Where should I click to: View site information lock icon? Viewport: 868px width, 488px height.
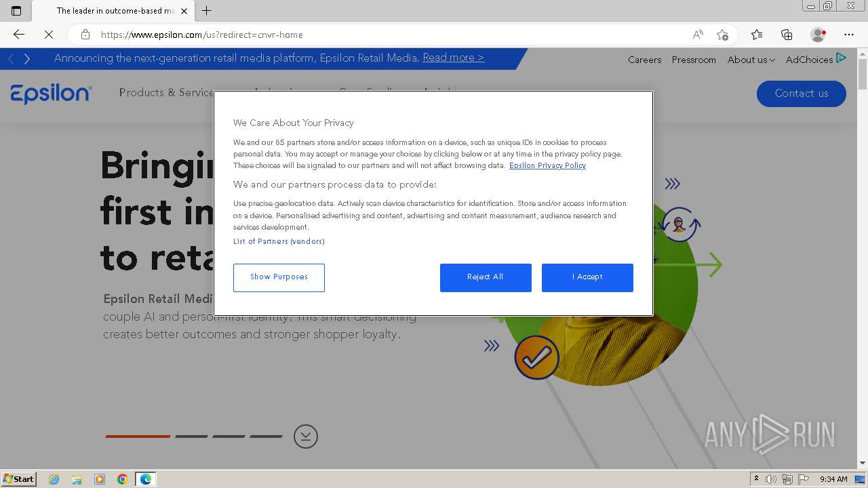pyautogui.click(x=85, y=35)
